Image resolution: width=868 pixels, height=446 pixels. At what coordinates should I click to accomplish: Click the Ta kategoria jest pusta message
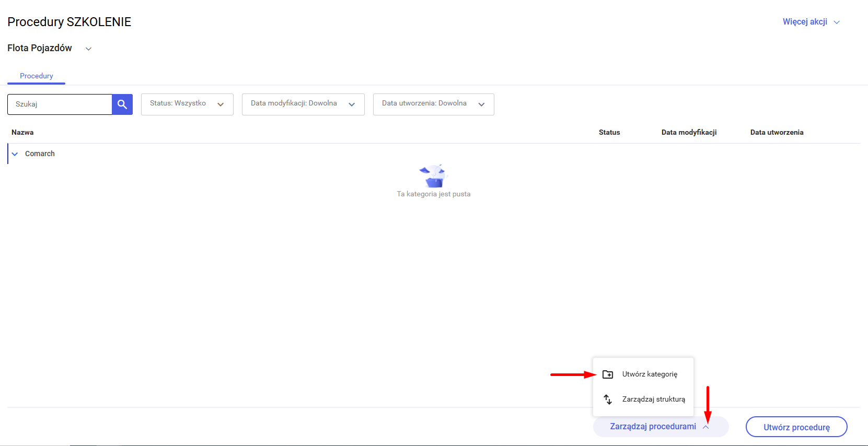click(434, 194)
